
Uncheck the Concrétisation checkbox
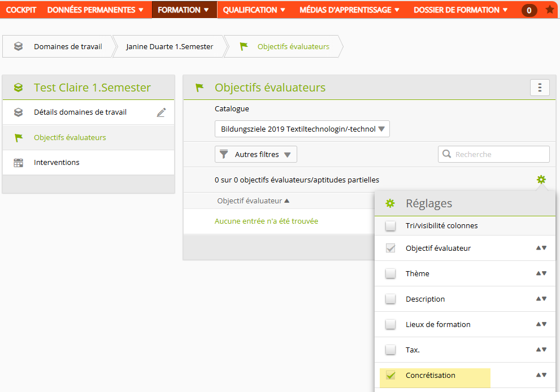point(390,375)
